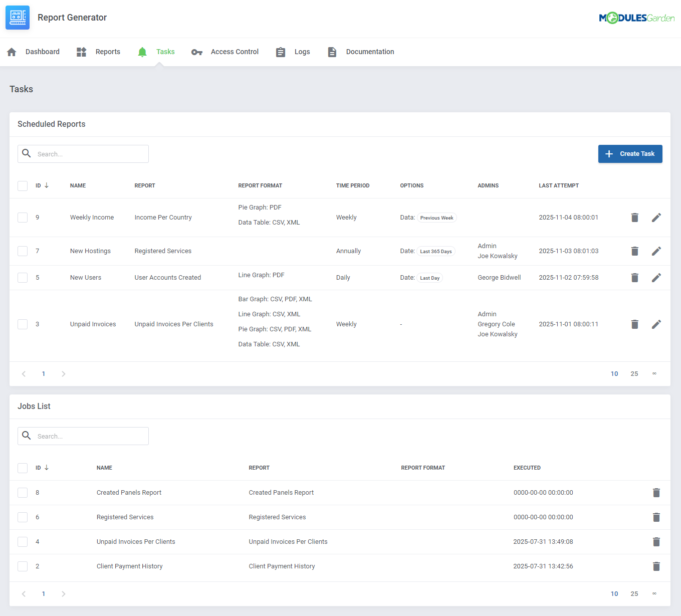Select the Registered Services job checkbox

[22, 517]
